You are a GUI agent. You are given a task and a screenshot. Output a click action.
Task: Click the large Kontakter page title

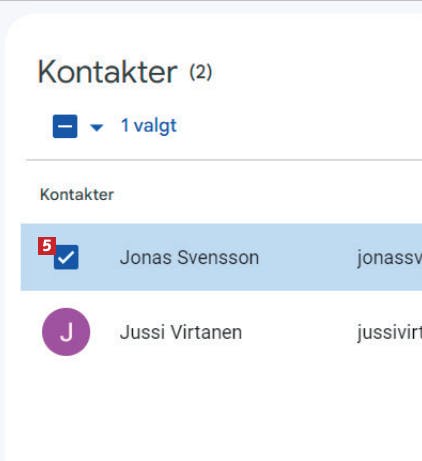point(107,72)
